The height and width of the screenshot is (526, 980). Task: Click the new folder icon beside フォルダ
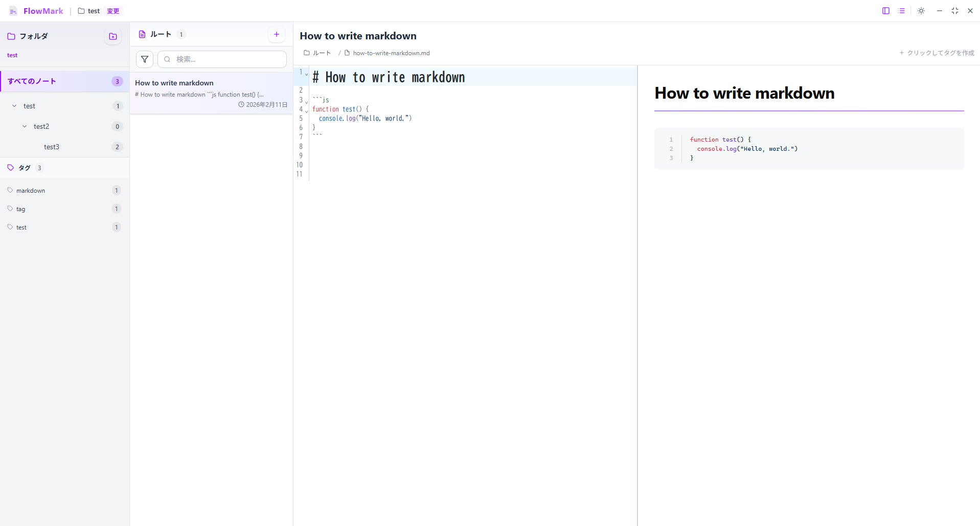[x=113, y=36]
